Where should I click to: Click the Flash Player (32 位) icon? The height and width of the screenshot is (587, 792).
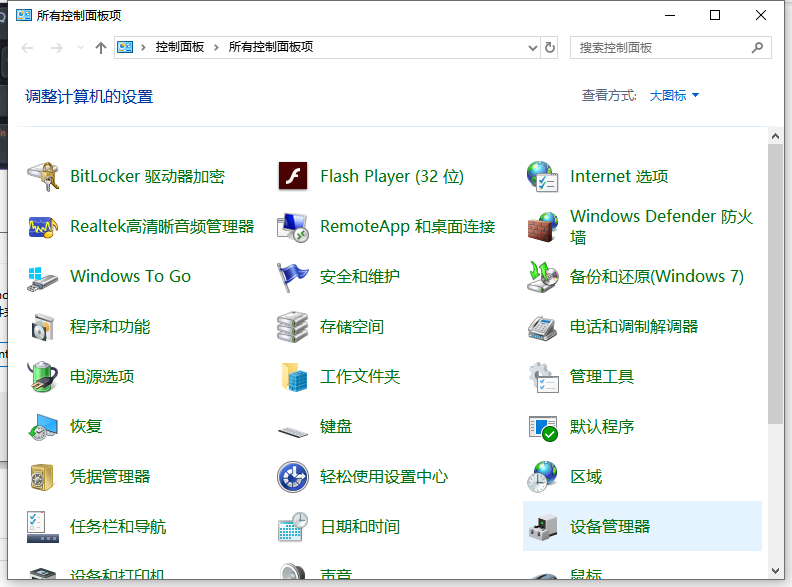click(293, 177)
